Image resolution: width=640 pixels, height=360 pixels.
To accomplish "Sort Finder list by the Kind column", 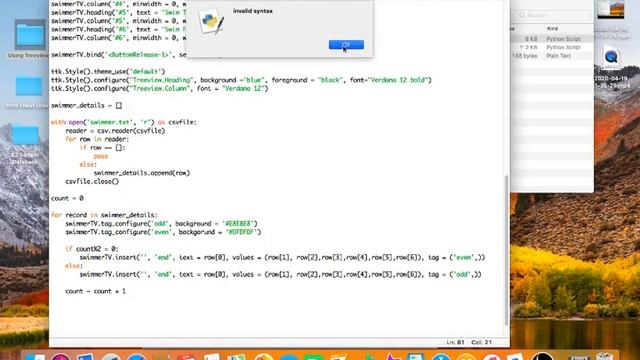I will point(552,29).
